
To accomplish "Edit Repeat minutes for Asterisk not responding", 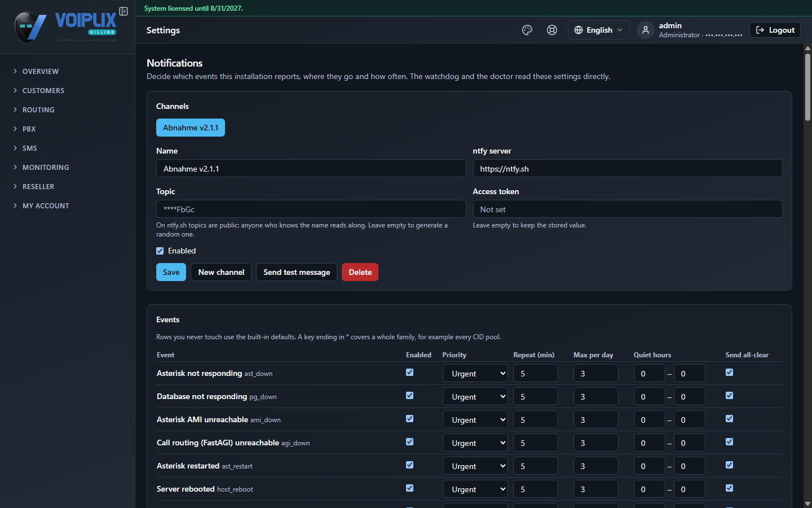I will (x=536, y=373).
